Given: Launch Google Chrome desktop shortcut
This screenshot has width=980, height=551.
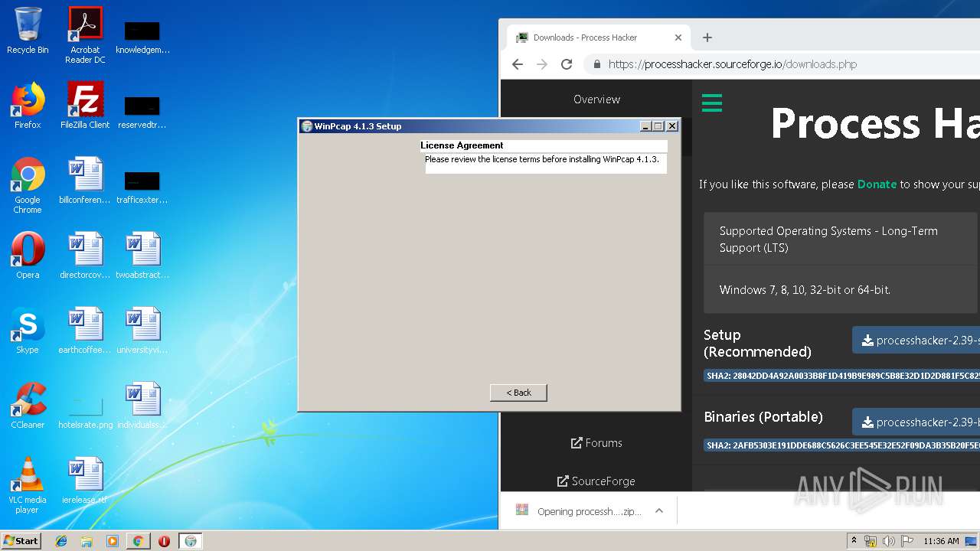Looking at the screenshot, I should (x=28, y=185).
